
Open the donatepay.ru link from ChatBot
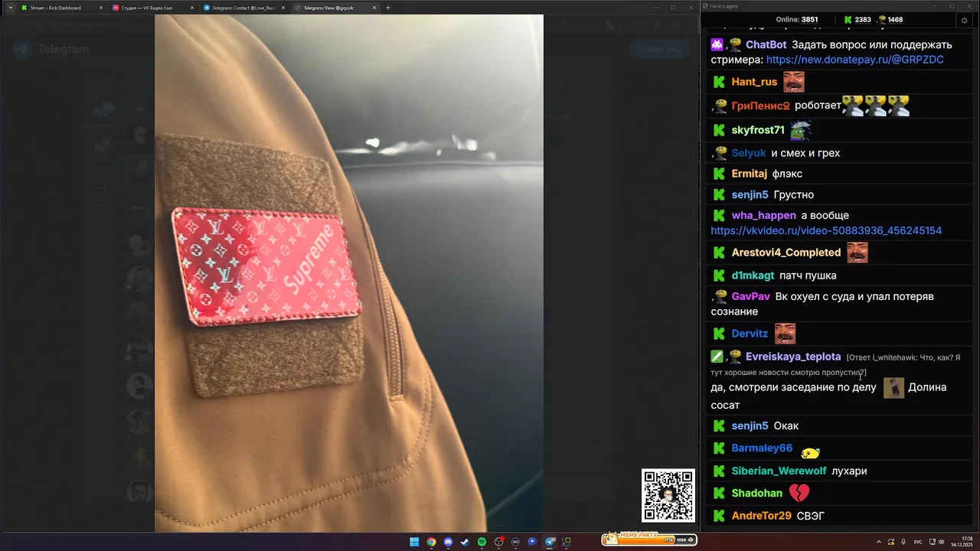854,60
